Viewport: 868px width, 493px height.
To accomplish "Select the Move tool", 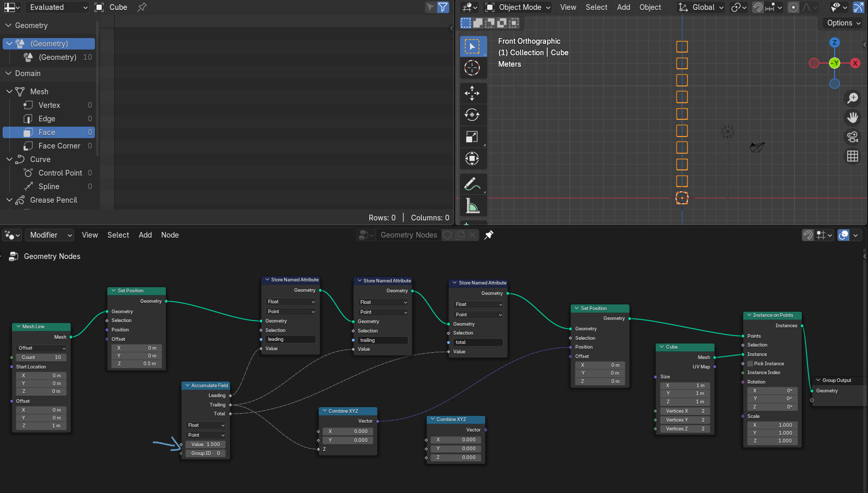I will [472, 93].
